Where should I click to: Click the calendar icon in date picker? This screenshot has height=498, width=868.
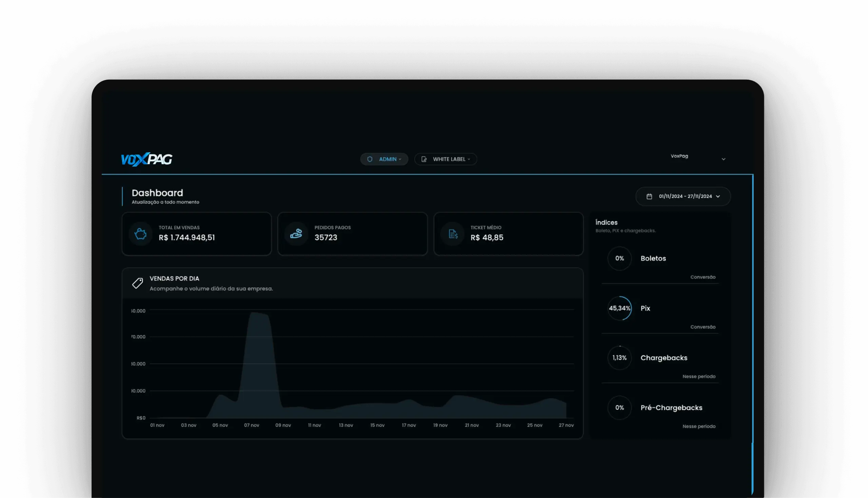[649, 196]
